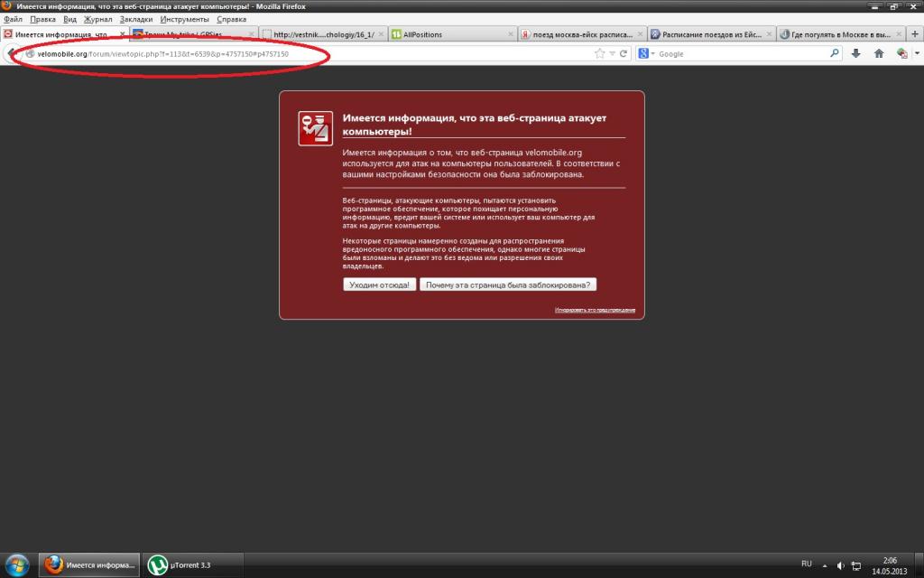Screen dimensions: 924x578
Task: Open the Google search engine dropdown
Action: pyautogui.click(x=646, y=53)
